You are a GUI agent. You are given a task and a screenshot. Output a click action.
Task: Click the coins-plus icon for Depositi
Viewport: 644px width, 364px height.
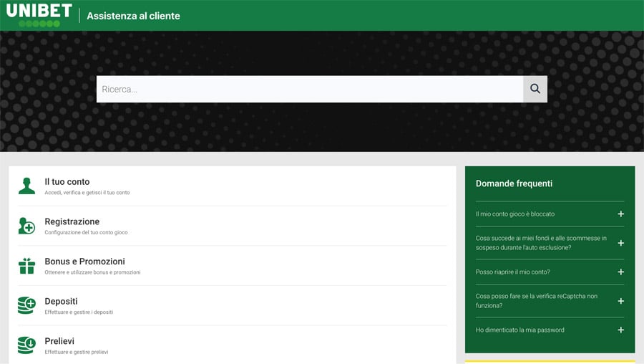pos(26,305)
